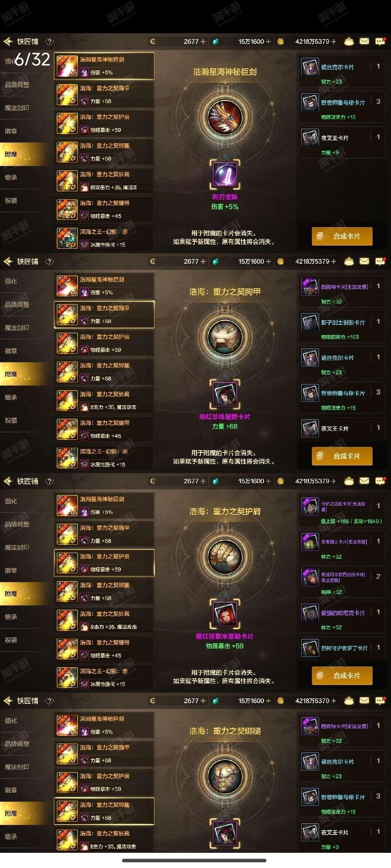
Task: Click 合成卡片 button in 浩瀚星海神秘巨剑 screen
Action: pyautogui.click(x=342, y=236)
